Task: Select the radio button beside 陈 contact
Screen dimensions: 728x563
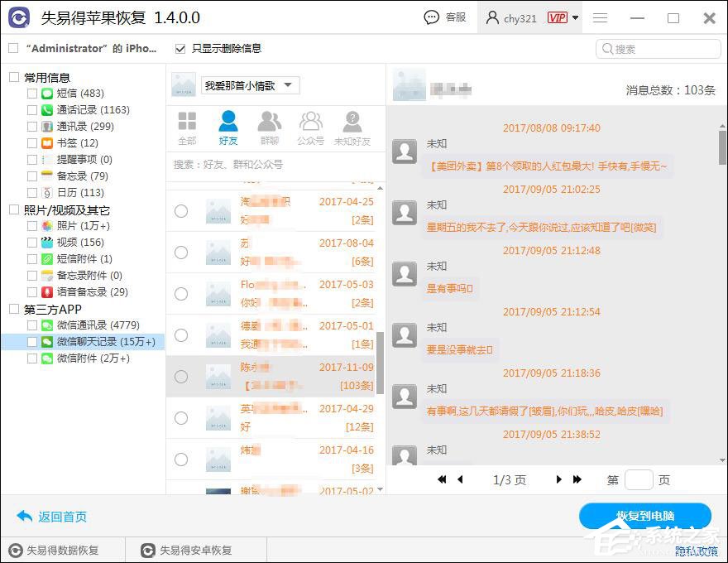Action: coord(181,377)
